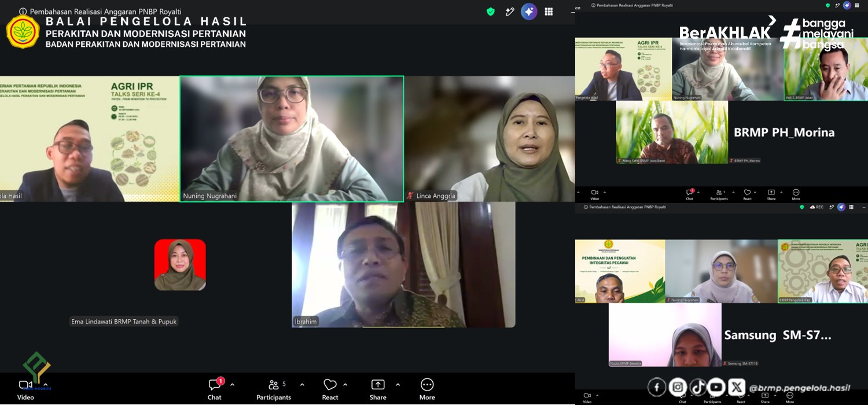Toggle Video camera in Ibrahim's meeting window
The height and width of the screenshot is (405, 868).
pyautogui.click(x=25, y=389)
